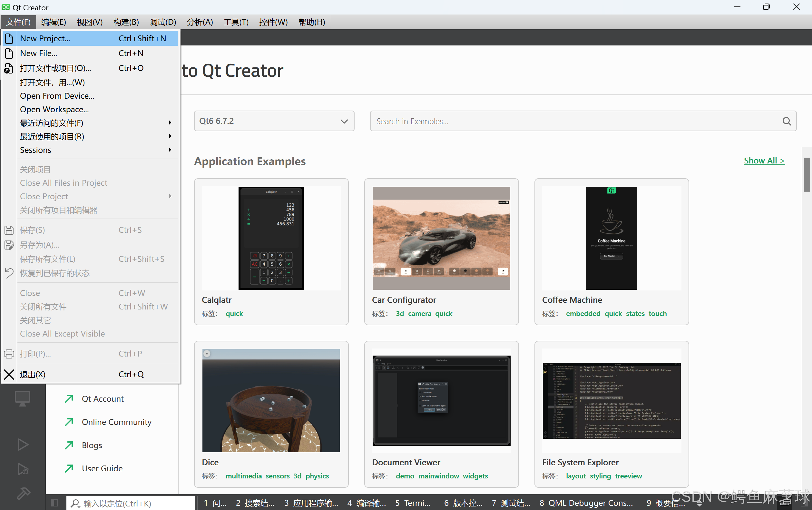Open the 调试(D) menu

coord(163,22)
